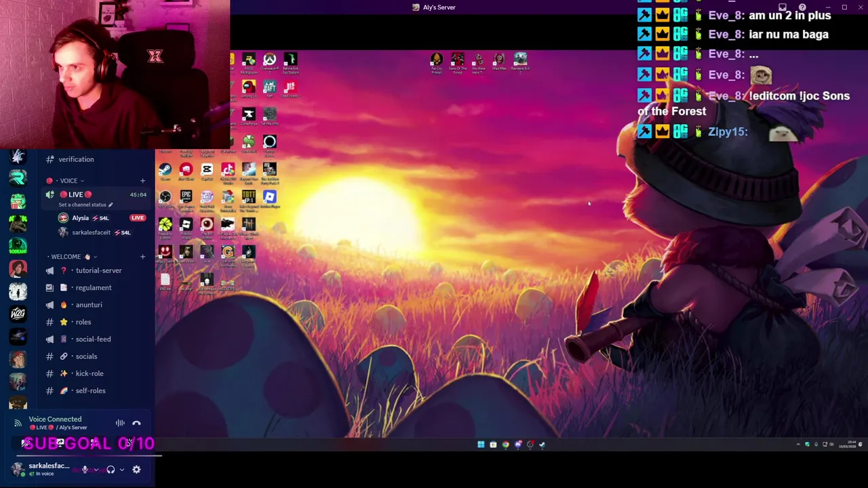Disconnect from voice with hang-up icon
Viewport: 868px width, 488px height.
click(x=136, y=423)
